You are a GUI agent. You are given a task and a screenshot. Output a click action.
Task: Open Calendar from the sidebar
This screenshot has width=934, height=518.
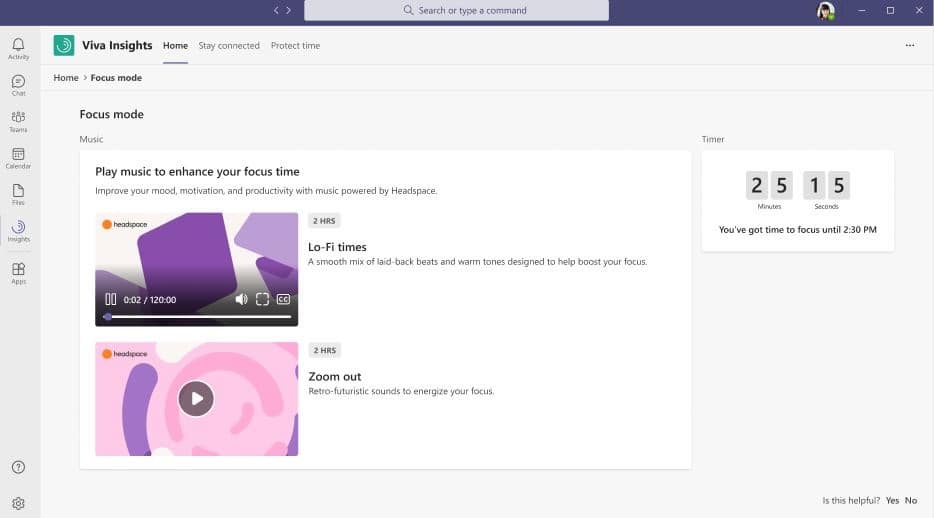point(18,158)
